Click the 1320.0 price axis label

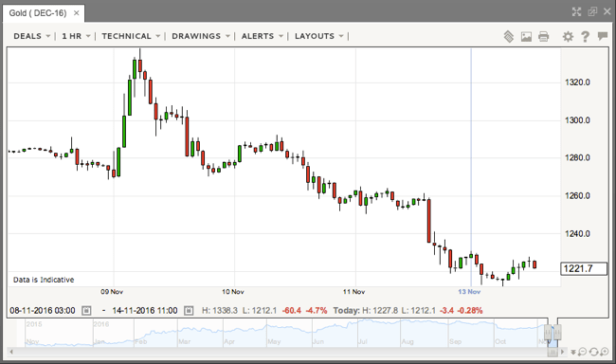coord(577,82)
